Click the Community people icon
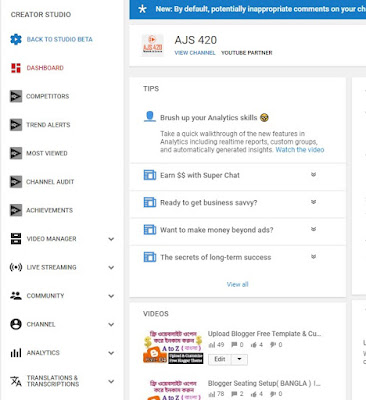The height and width of the screenshot is (400, 366). pyautogui.click(x=16, y=296)
